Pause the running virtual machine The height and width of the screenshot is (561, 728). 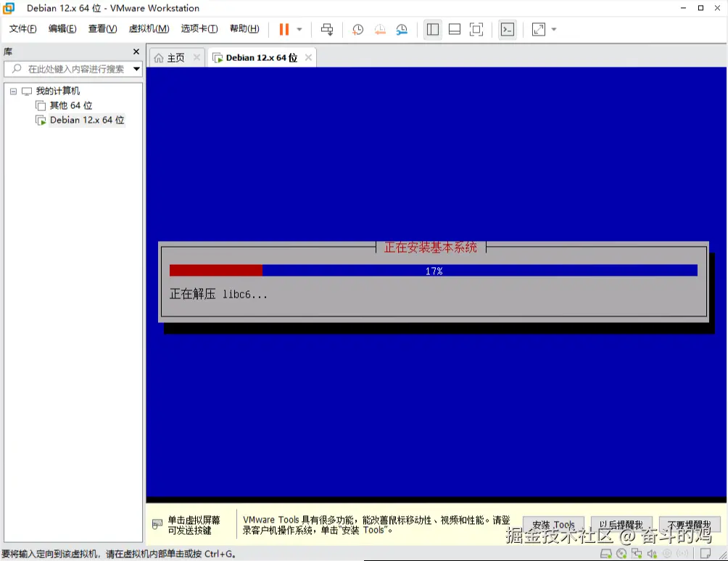pyautogui.click(x=283, y=29)
